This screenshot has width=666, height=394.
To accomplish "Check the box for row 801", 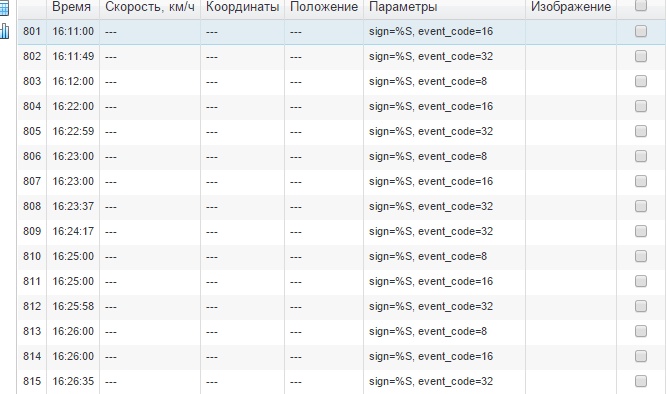I will coord(641,31).
